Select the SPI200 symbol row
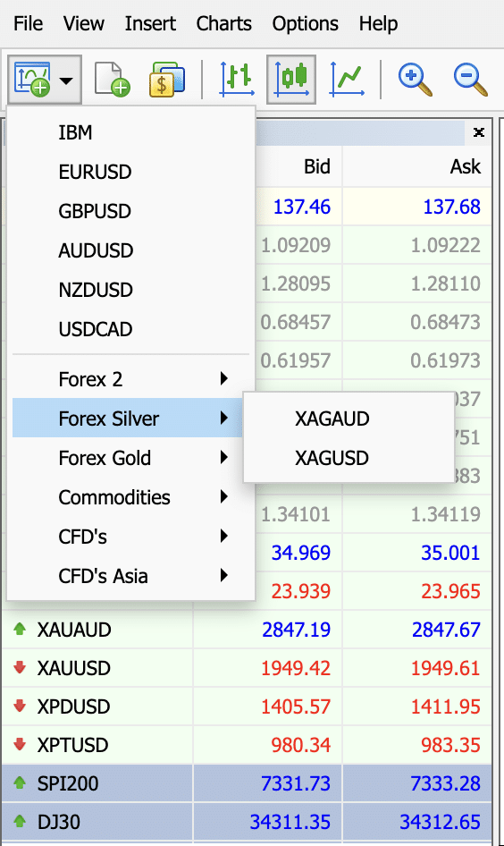Image resolution: width=504 pixels, height=846 pixels. click(247, 783)
